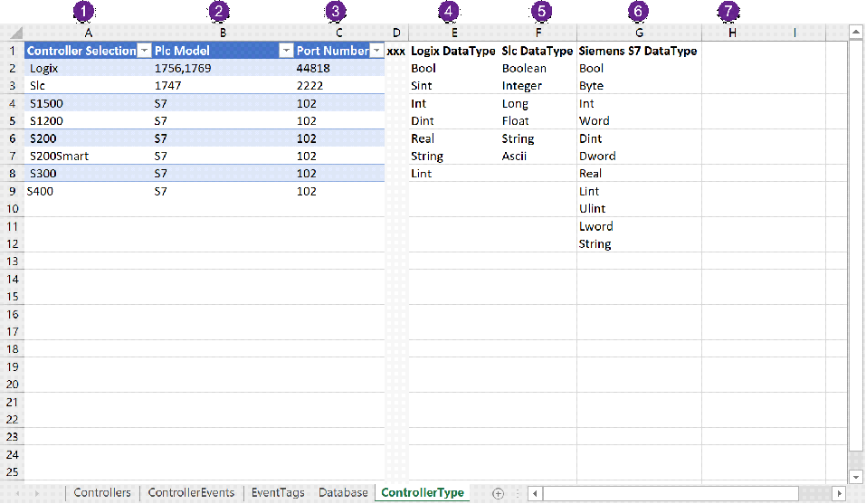Select the S1200 cell

pyautogui.click(x=89, y=121)
